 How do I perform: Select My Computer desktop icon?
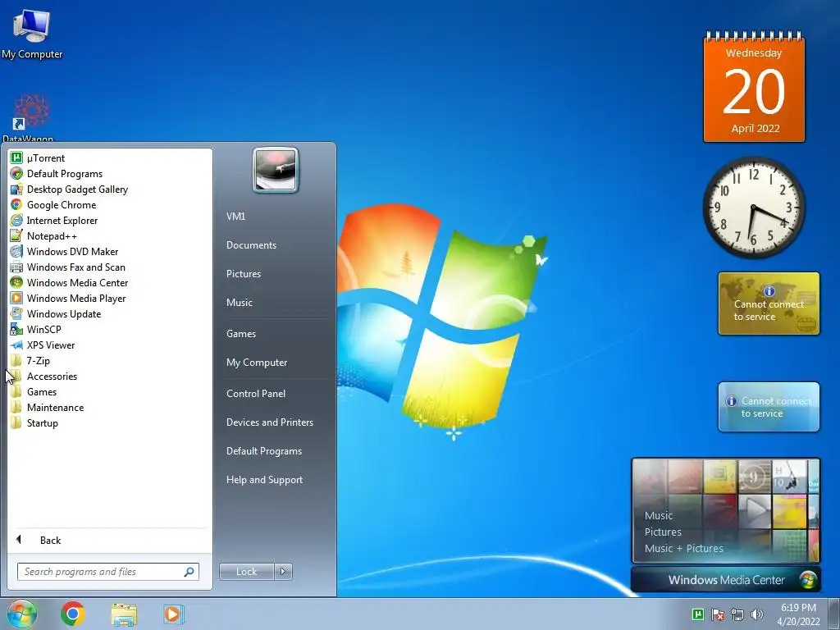[32, 33]
